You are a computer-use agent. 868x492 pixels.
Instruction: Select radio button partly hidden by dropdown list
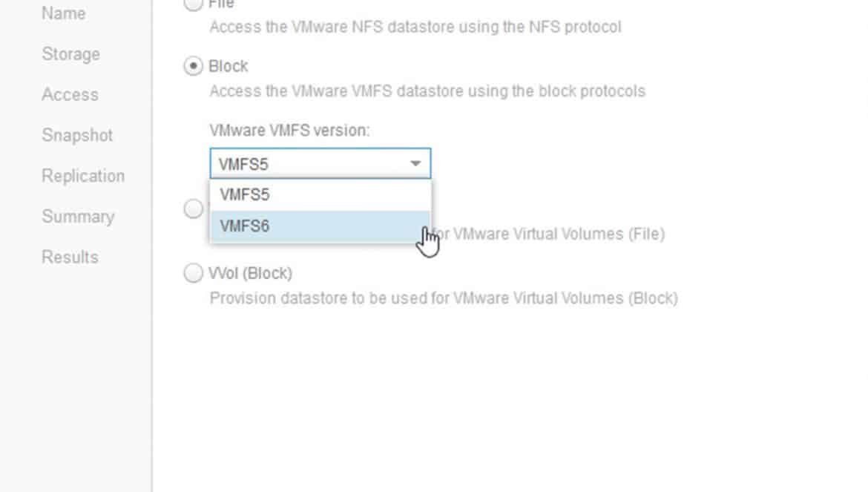[193, 209]
